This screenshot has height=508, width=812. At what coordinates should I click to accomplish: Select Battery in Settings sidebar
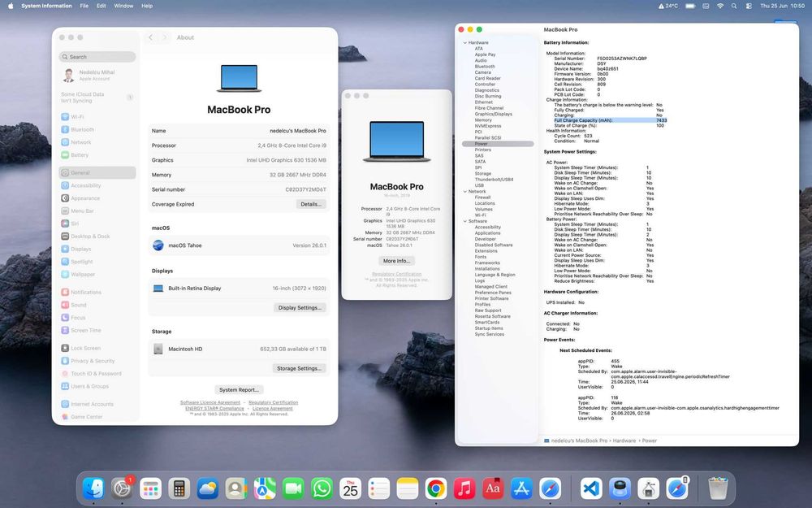(97, 155)
